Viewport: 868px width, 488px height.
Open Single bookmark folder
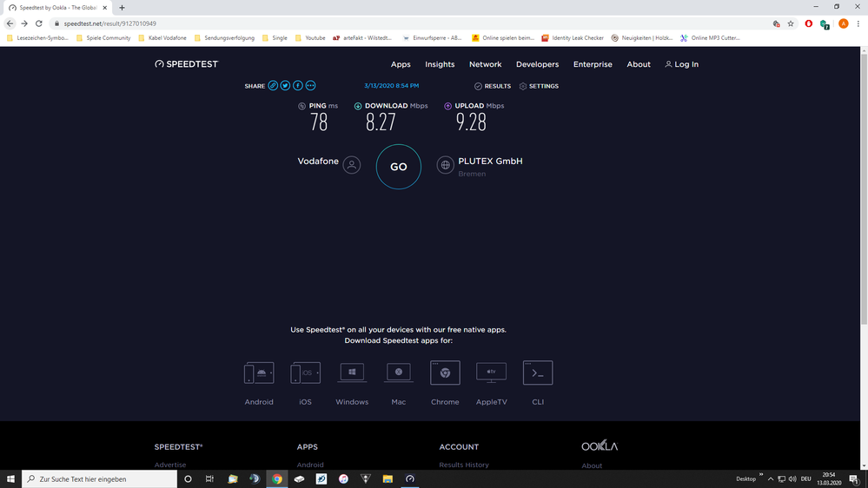point(275,38)
